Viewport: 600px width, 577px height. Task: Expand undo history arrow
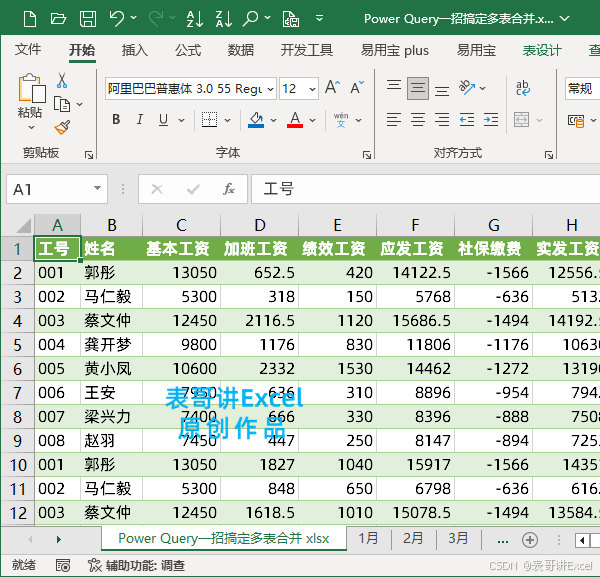(134, 18)
